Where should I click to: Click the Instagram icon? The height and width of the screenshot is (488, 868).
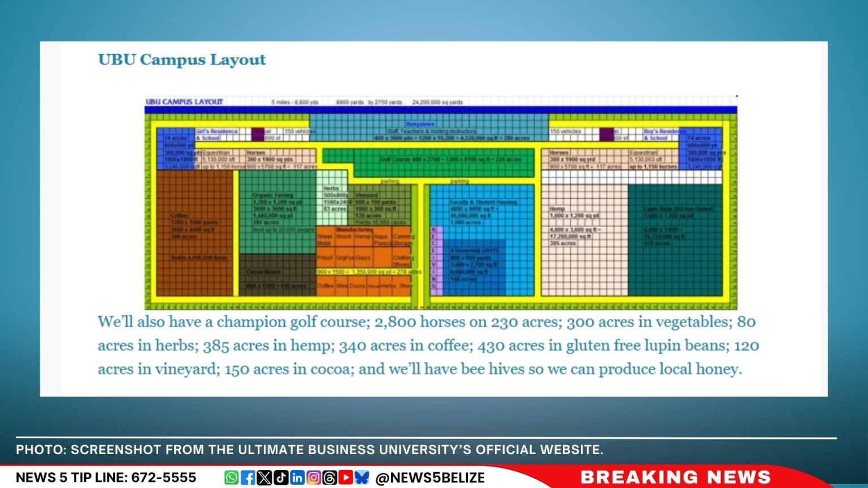coord(313,477)
